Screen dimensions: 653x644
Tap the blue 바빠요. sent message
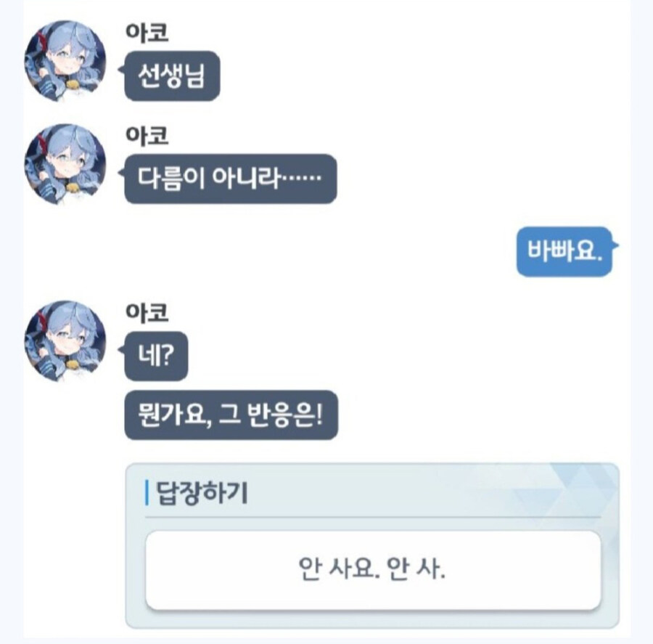pos(564,251)
